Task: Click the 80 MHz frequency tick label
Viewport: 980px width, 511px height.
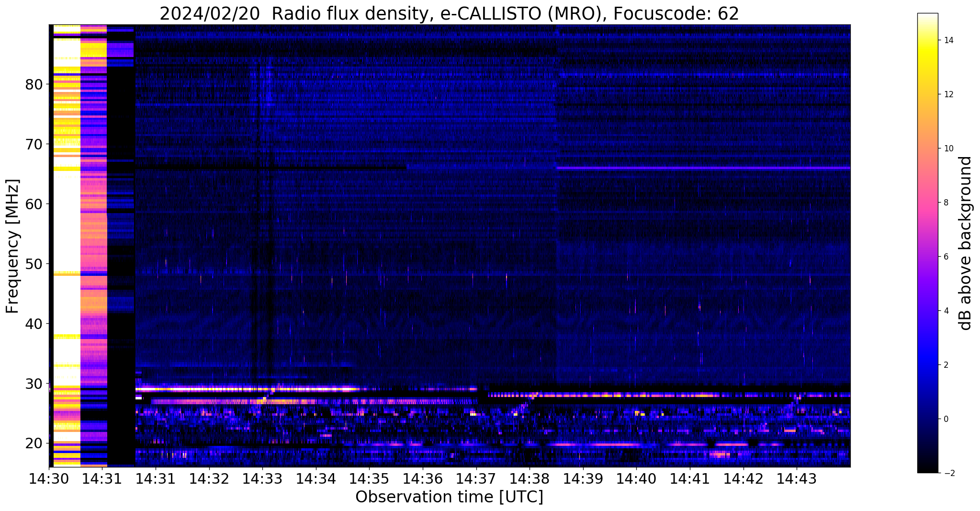Action: (34, 84)
